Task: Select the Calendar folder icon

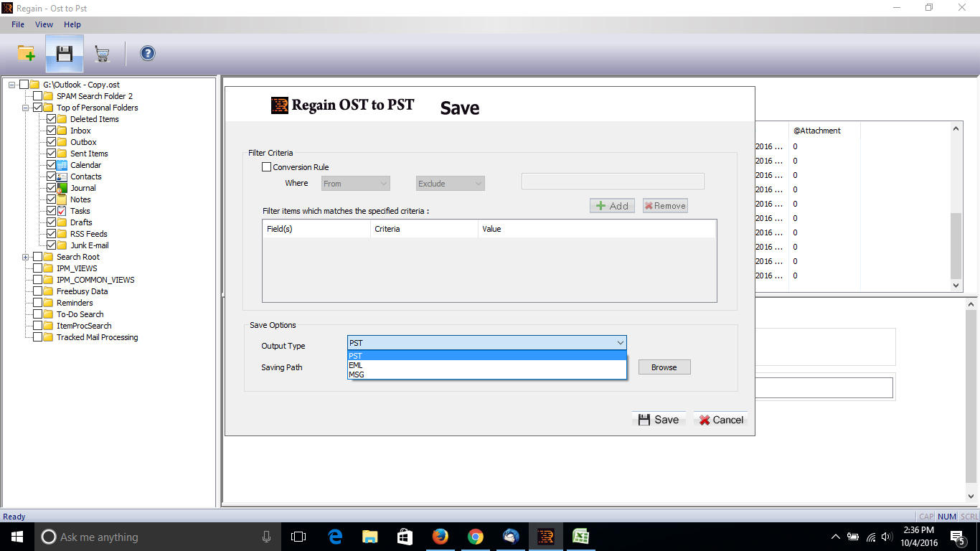Action: (62, 165)
